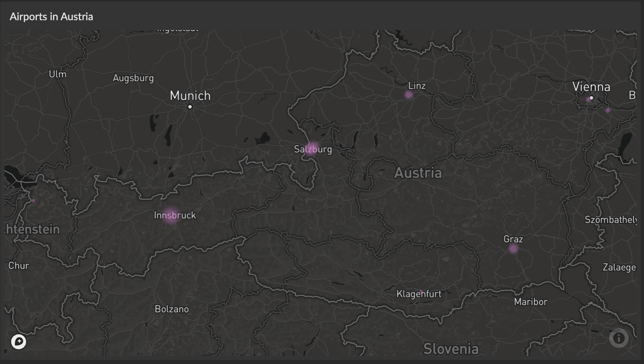The width and height of the screenshot is (644, 364).
Task: Click the Szombathely map label
Action: [x=611, y=220]
